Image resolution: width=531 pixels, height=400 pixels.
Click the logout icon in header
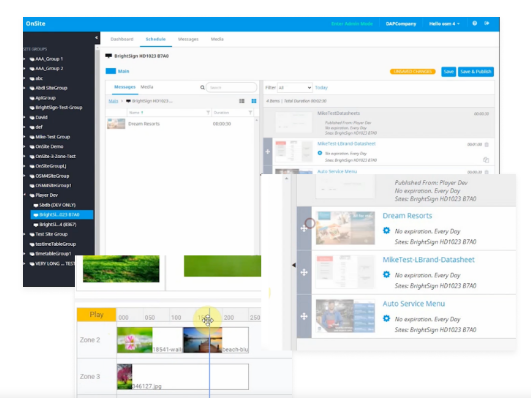click(487, 23)
